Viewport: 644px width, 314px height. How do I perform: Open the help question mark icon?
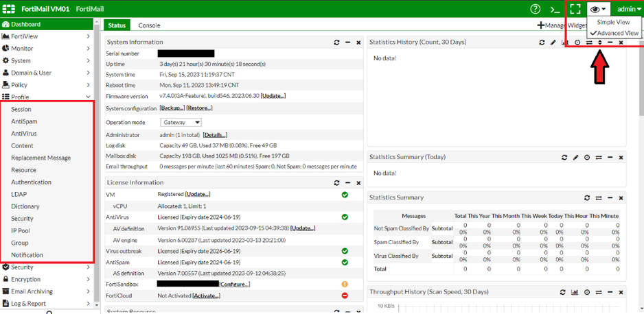[x=535, y=9]
